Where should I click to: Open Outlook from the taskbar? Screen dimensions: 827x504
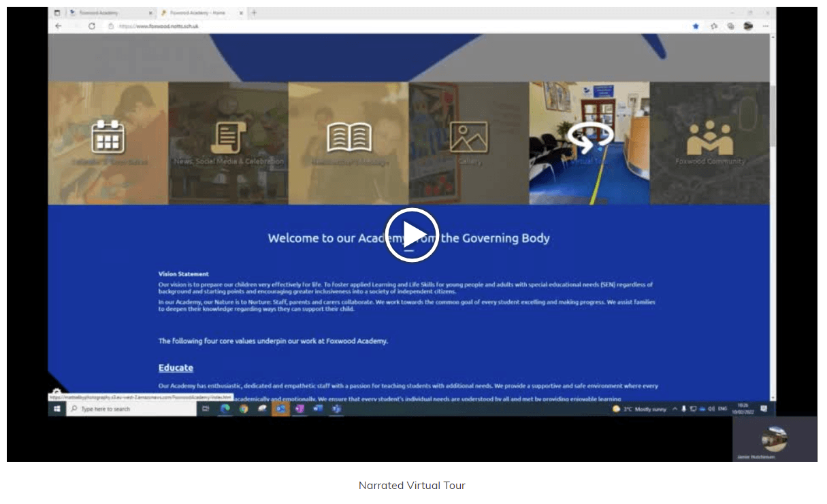click(280, 409)
